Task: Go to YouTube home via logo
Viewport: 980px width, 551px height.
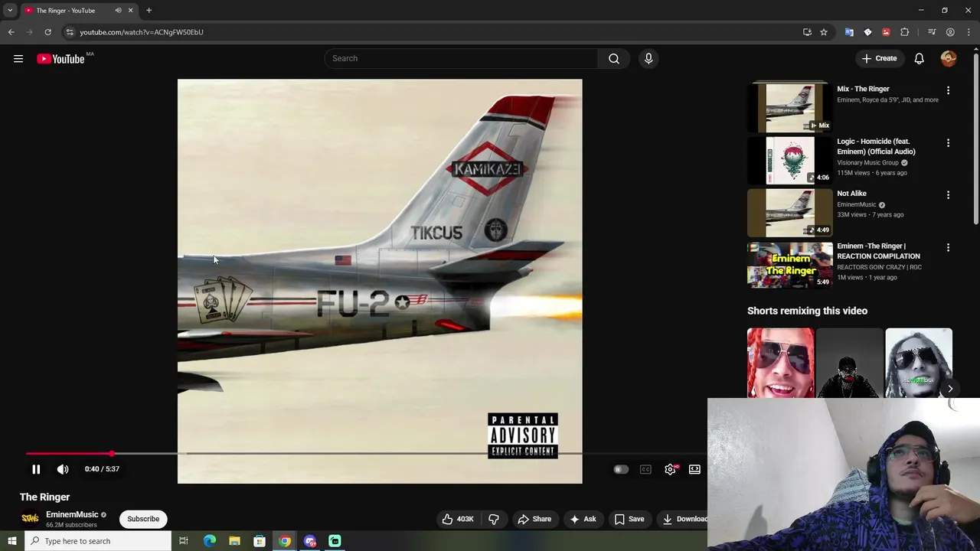Action: tap(60, 59)
